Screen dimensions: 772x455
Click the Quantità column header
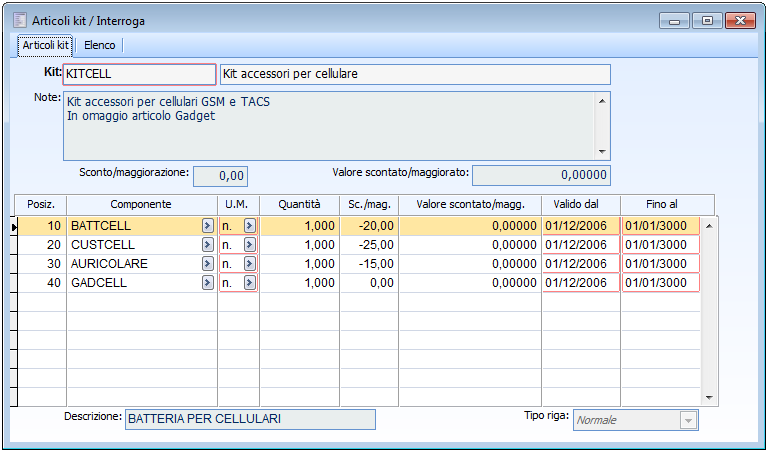tap(299, 204)
